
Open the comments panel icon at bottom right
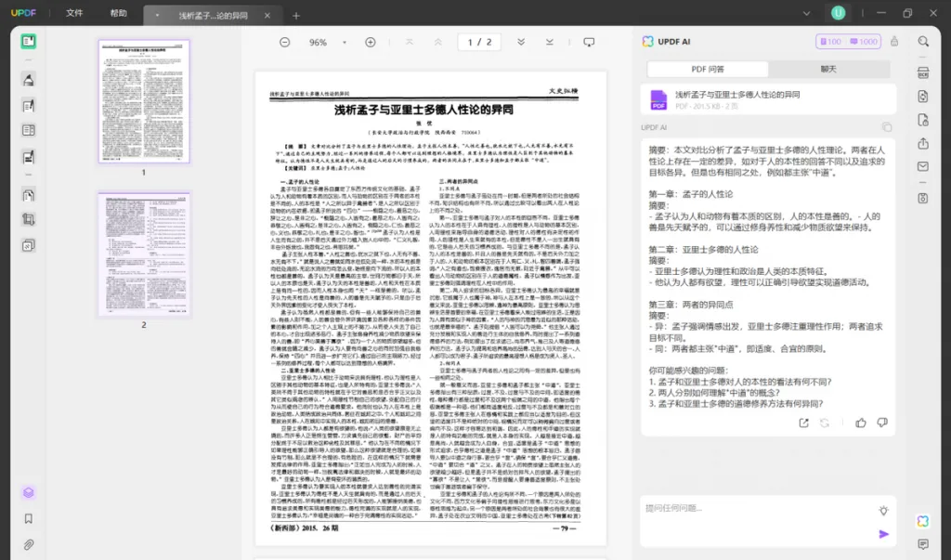pyautogui.click(x=923, y=544)
